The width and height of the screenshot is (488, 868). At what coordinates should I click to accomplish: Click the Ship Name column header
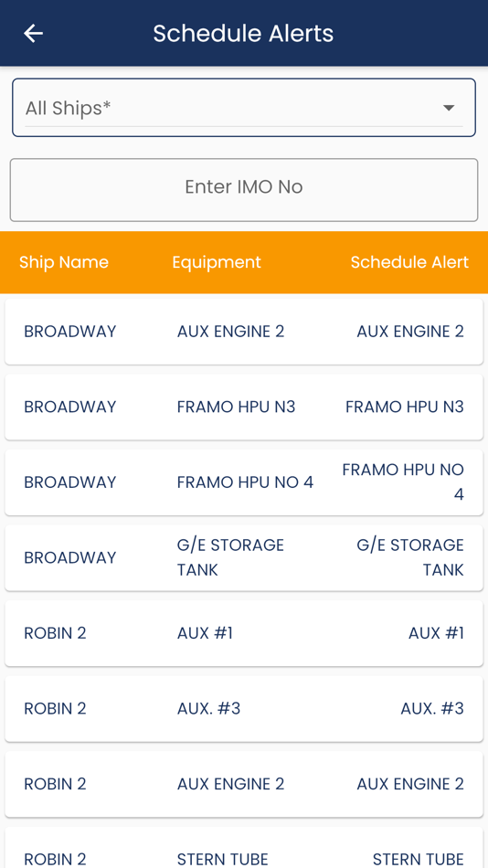point(64,262)
